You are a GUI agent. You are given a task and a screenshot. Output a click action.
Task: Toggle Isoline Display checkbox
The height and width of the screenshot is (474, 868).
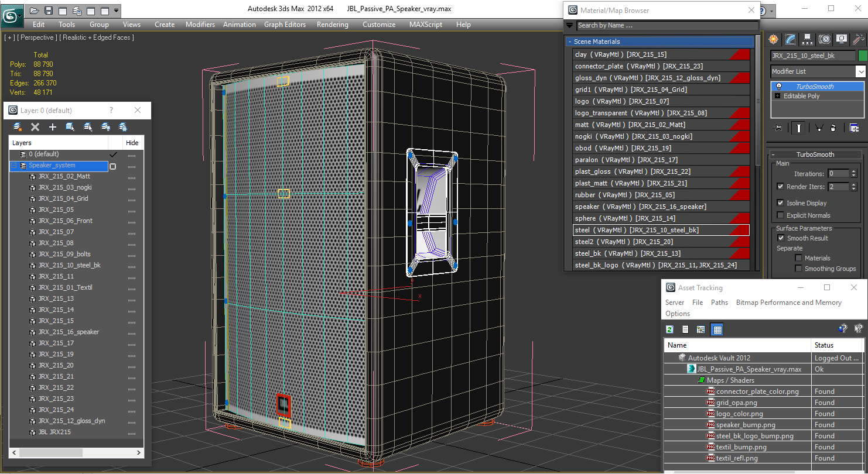pyautogui.click(x=780, y=202)
